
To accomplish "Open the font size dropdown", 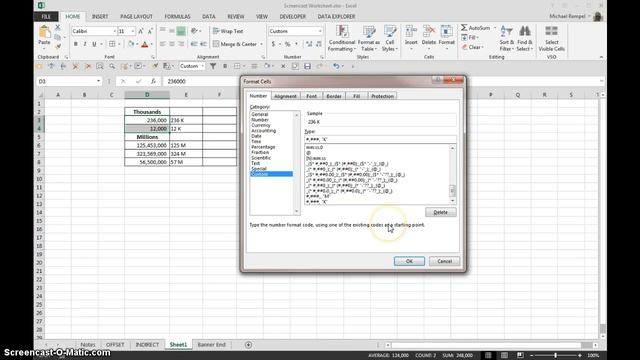I will tap(133, 31).
